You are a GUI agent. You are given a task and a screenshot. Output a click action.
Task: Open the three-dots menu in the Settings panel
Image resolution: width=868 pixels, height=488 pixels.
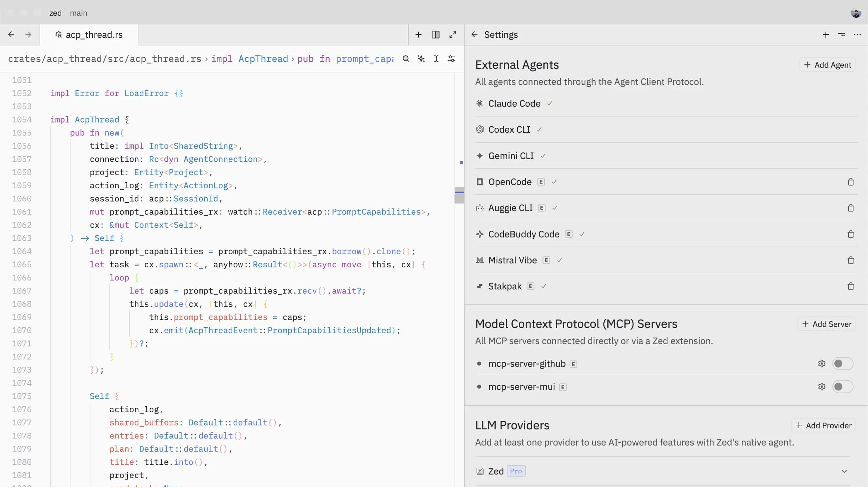(857, 35)
